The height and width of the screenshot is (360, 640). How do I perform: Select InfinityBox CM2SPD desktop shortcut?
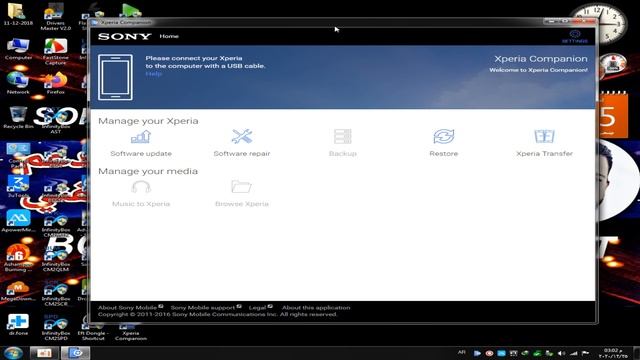(x=56, y=327)
